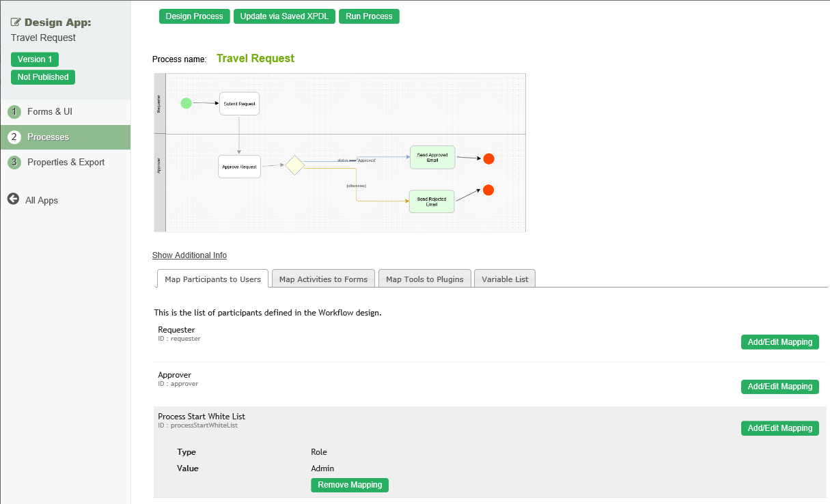830x504 pixels.
Task: Click the green start node in diagram
Action: (x=186, y=103)
